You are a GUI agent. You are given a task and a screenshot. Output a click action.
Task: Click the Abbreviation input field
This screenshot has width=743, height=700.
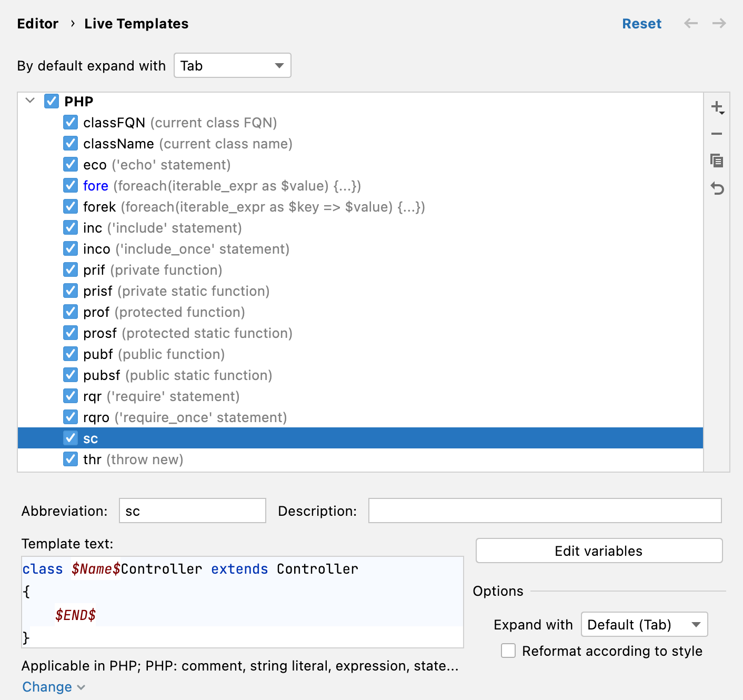(193, 511)
